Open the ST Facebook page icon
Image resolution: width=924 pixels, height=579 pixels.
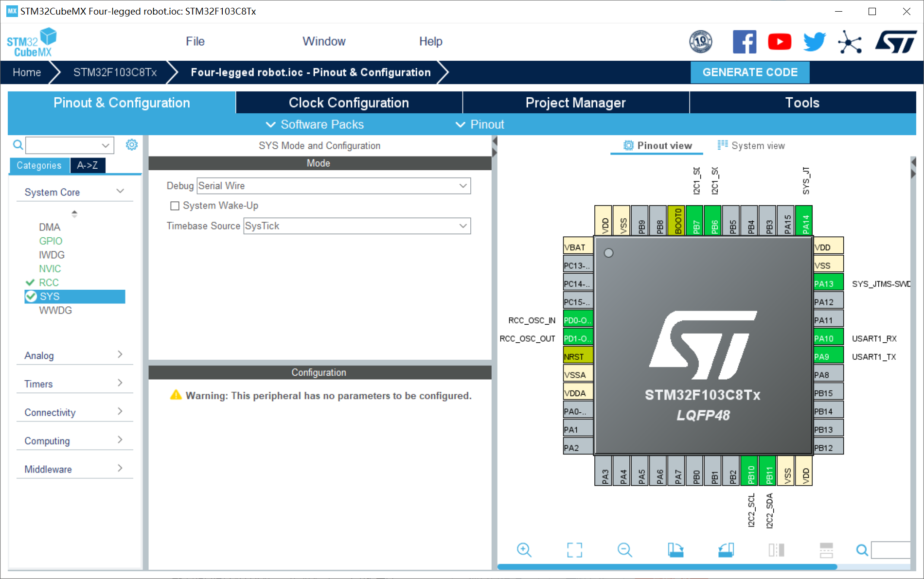coord(744,42)
